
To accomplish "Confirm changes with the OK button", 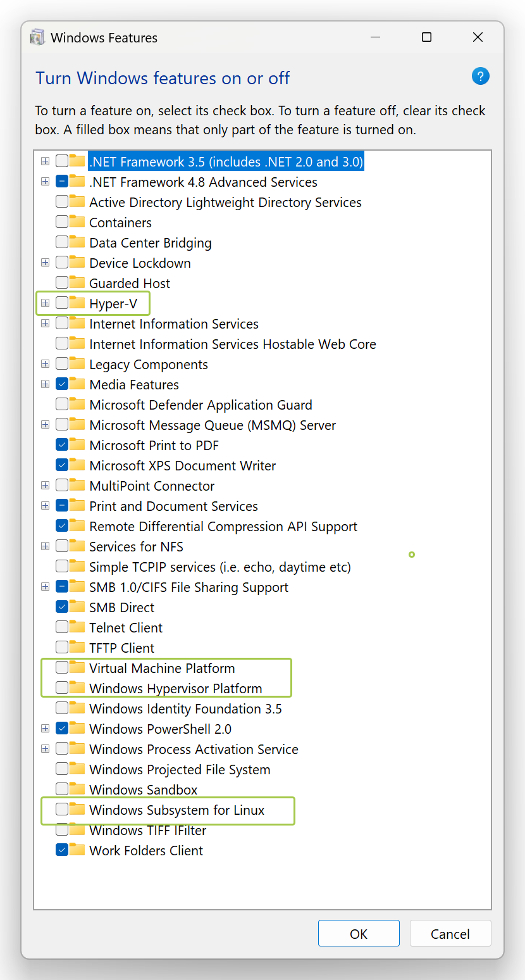I will (x=359, y=933).
